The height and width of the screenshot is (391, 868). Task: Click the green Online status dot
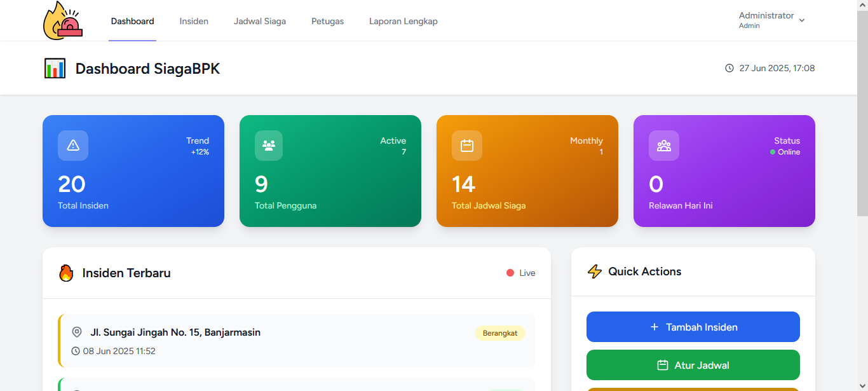coord(773,152)
